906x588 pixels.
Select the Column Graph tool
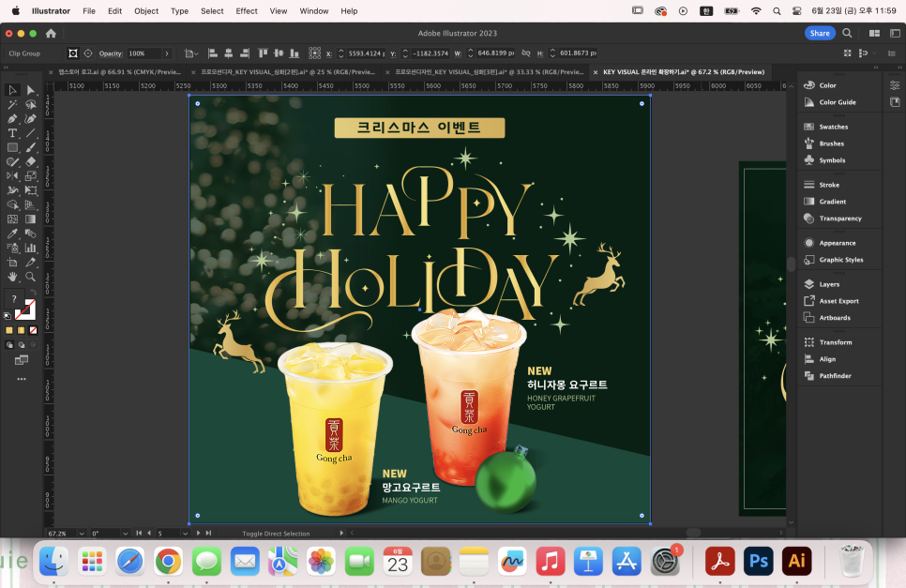coord(31,248)
